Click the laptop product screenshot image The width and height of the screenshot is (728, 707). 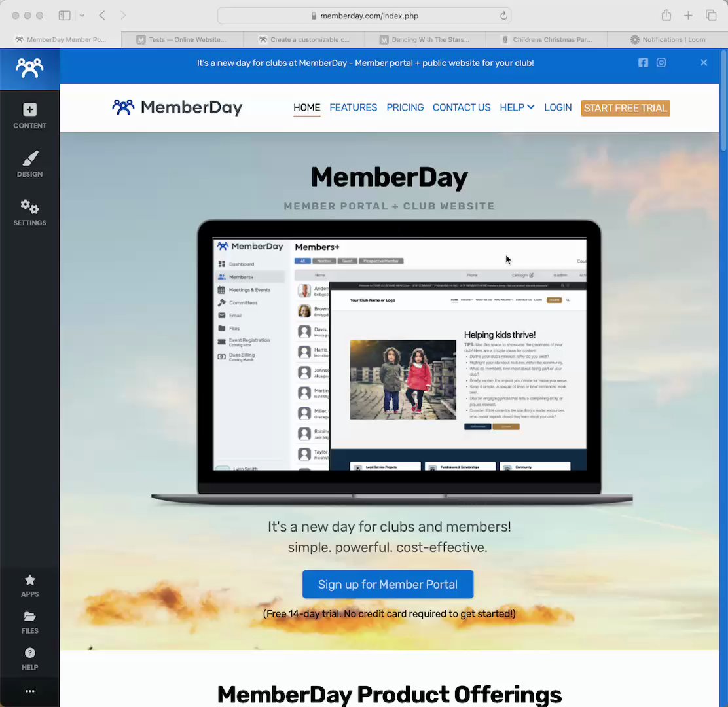(392, 363)
